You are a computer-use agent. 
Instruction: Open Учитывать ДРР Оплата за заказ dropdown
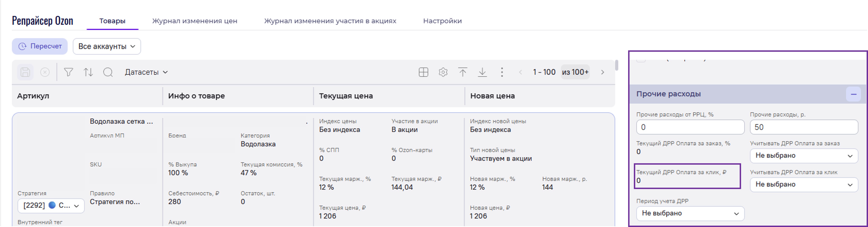[x=804, y=156]
